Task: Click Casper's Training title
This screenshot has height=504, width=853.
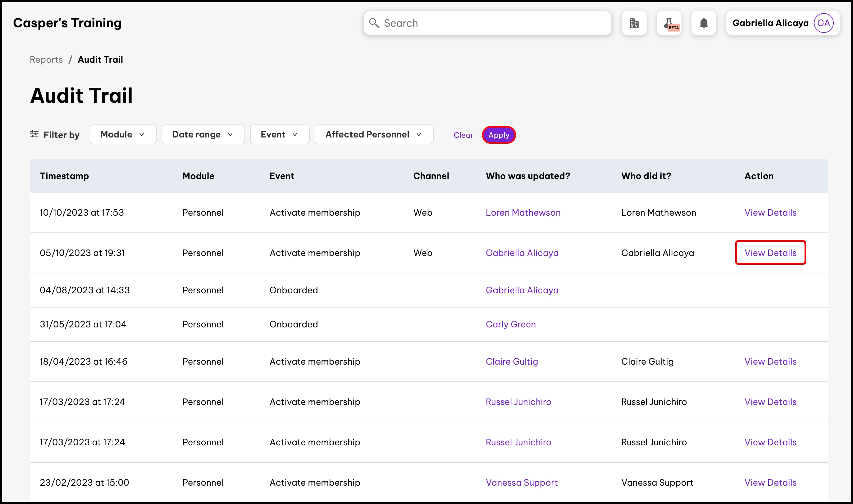Action: 67,23
